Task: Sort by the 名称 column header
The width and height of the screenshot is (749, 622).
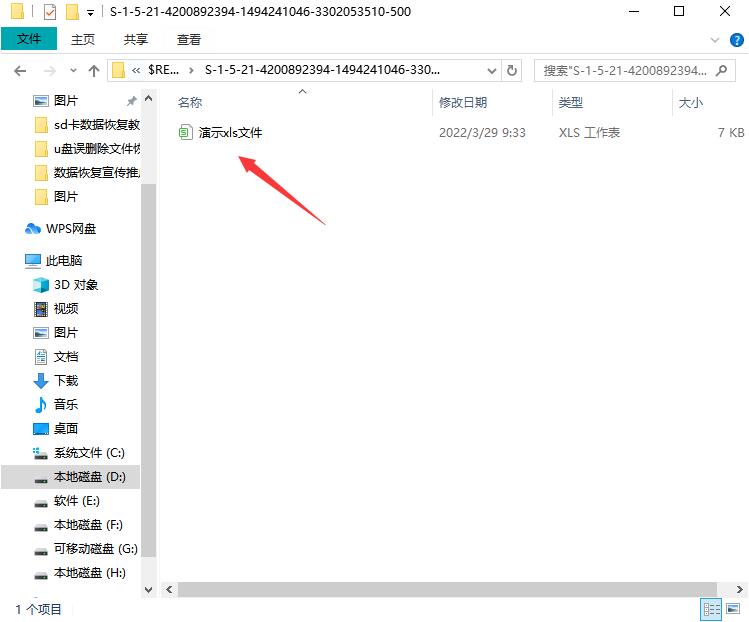Action: [x=190, y=102]
